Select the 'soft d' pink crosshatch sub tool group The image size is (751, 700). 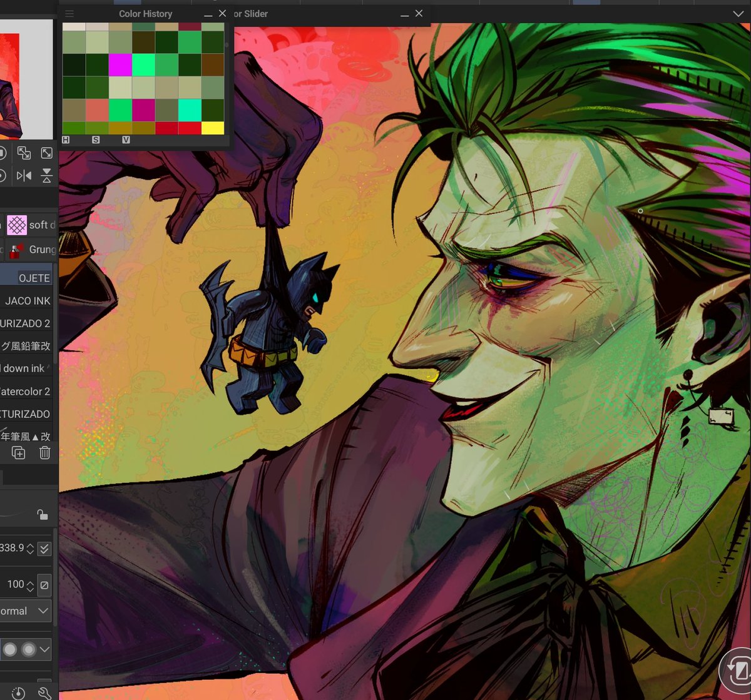point(32,225)
